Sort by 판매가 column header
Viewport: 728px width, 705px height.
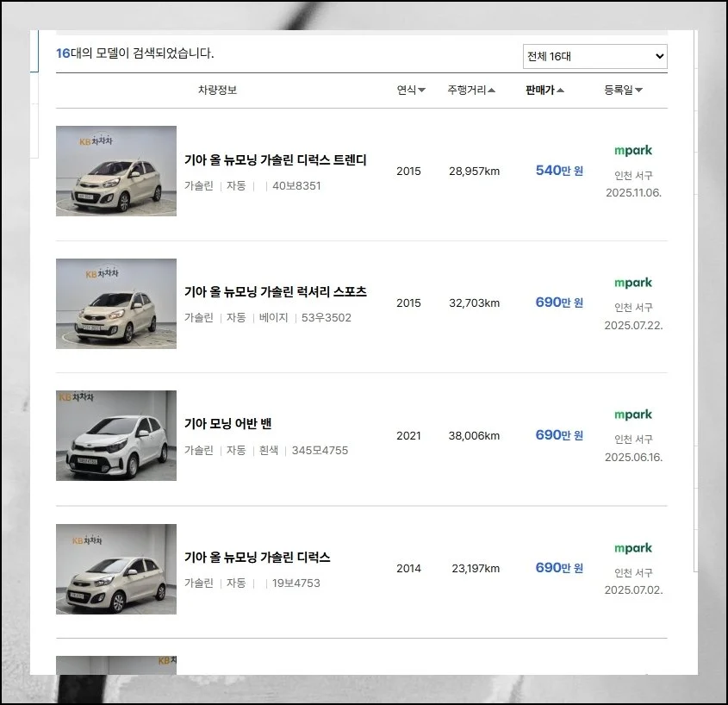point(544,90)
